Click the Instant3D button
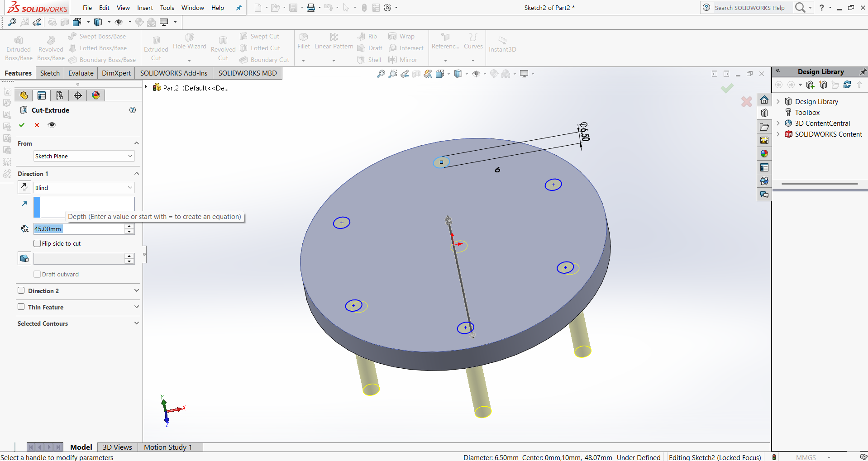This screenshot has height=461, width=868. (x=502, y=44)
